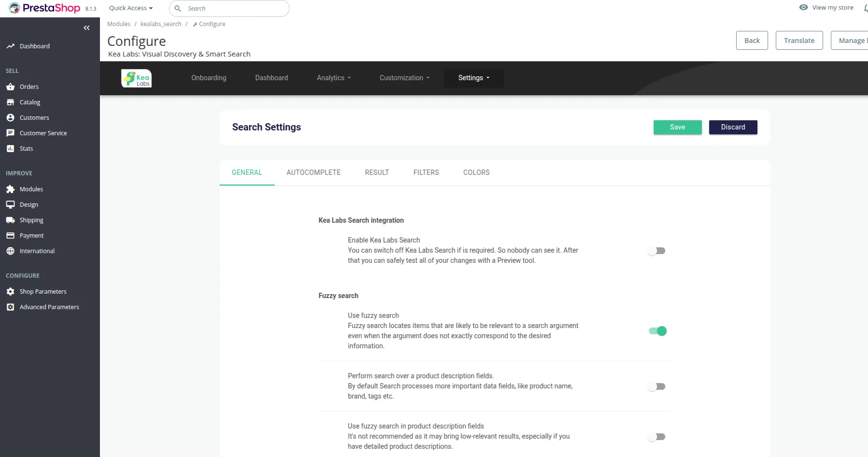Click the Translate button
868x457 pixels.
click(799, 40)
